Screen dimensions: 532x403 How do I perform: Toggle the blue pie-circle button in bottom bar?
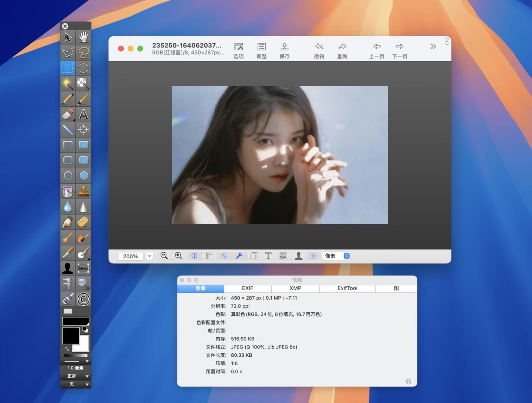pos(224,256)
